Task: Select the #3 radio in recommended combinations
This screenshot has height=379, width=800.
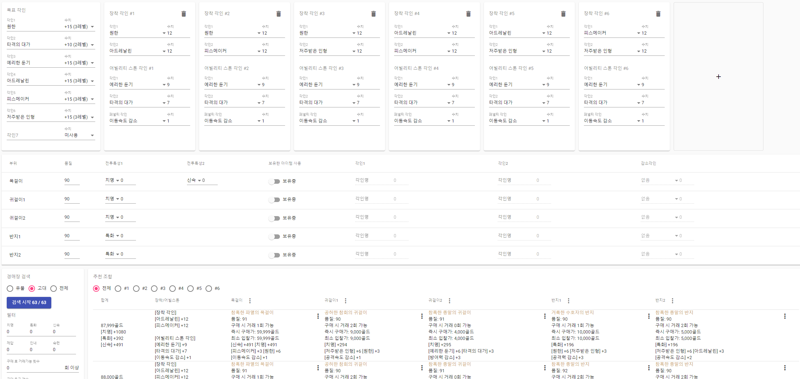Action: coord(152,289)
